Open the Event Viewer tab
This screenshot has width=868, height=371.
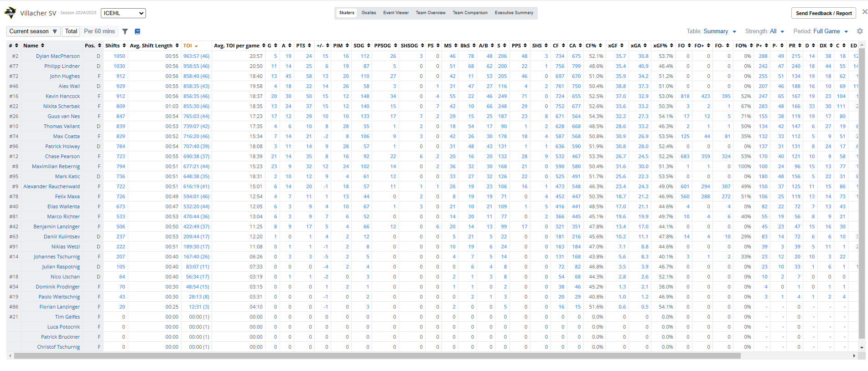(395, 13)
